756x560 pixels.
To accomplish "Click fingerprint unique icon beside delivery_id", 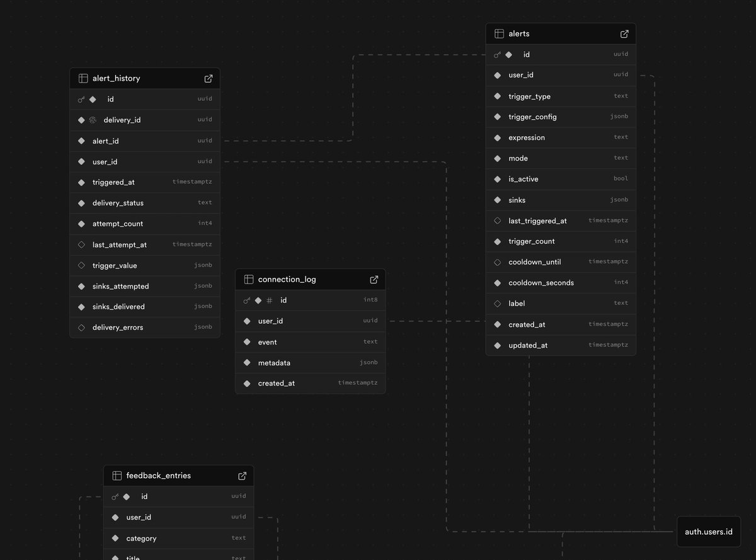I will point(93,120).
